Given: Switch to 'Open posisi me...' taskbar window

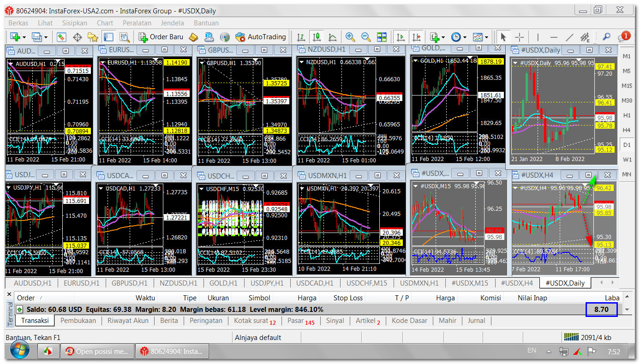Looking at the screenshot, I should pos(97,352).
